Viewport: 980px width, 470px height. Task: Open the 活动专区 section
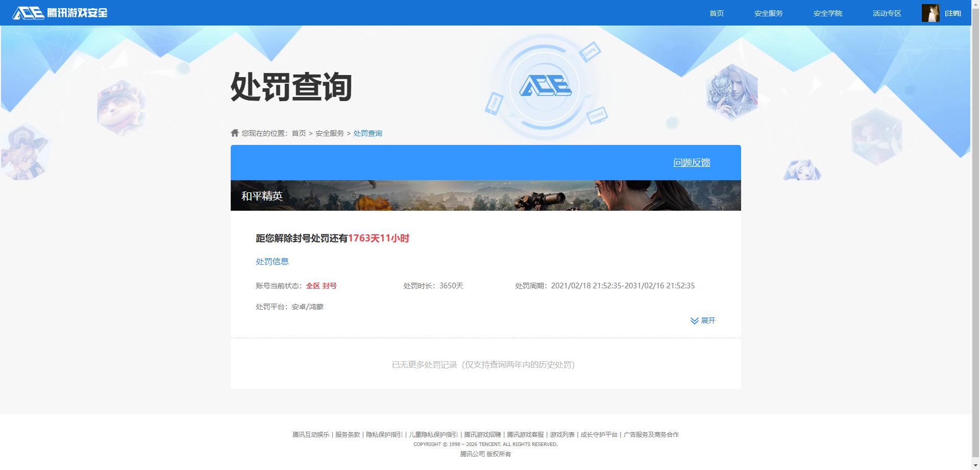[887, 13]
